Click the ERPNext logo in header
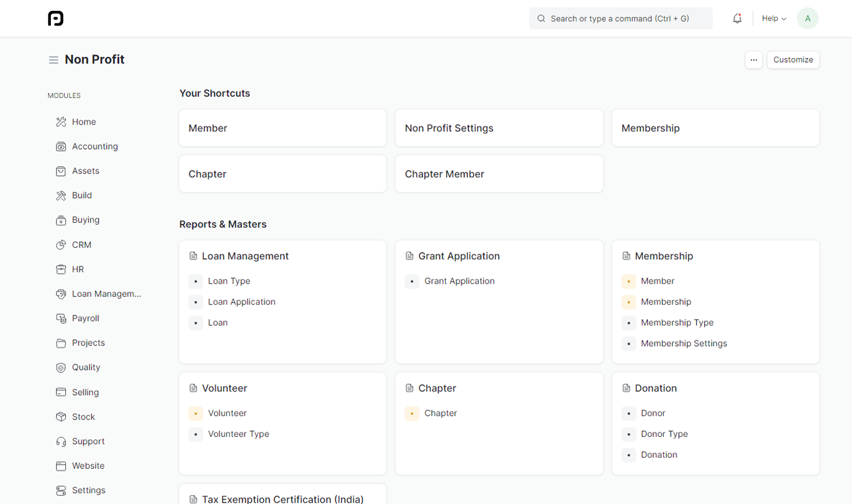852x504 pixels. pyautogui.click(x=56, y=19)
